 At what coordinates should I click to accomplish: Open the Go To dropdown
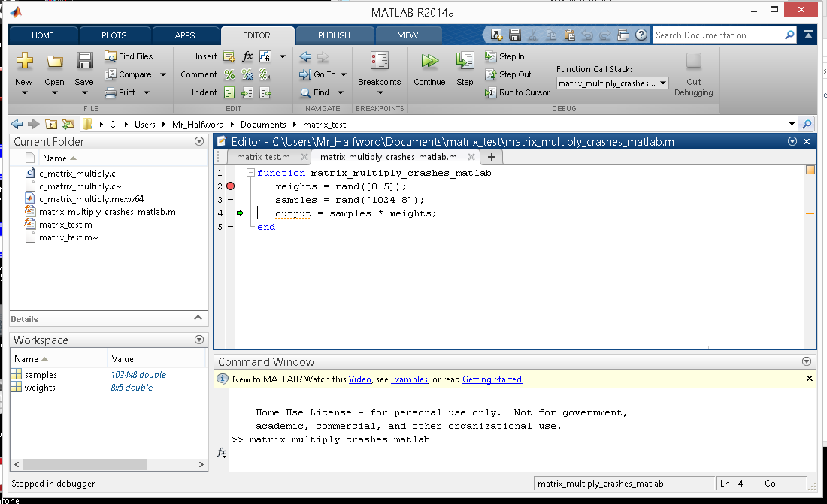point(344,74)
